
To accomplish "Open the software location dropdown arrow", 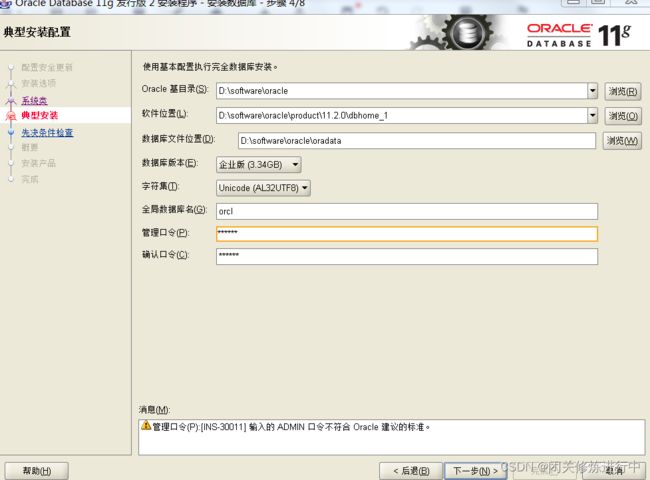I will click(x=592, y=116).
